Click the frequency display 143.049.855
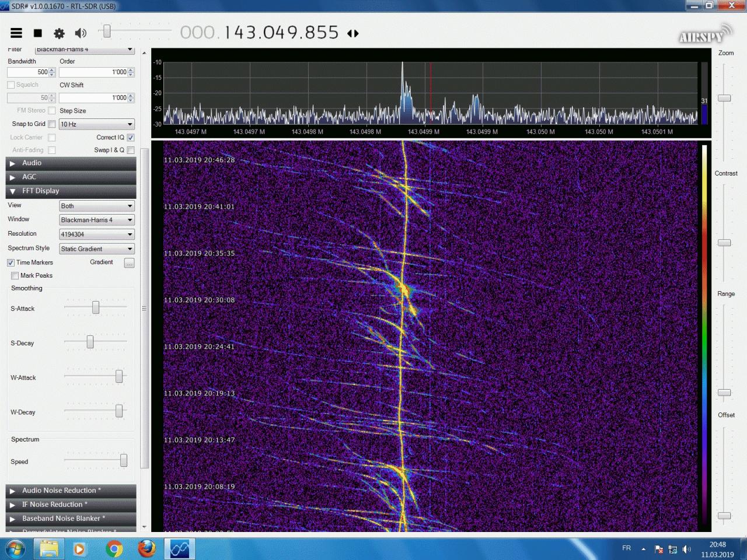This screenshot has height=560, width=747. [281, 32]
